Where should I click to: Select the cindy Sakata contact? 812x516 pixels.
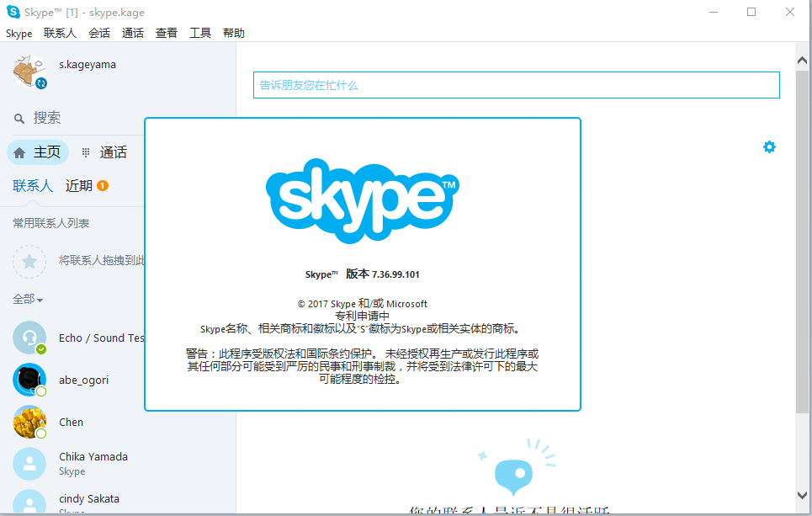[118, 500]
